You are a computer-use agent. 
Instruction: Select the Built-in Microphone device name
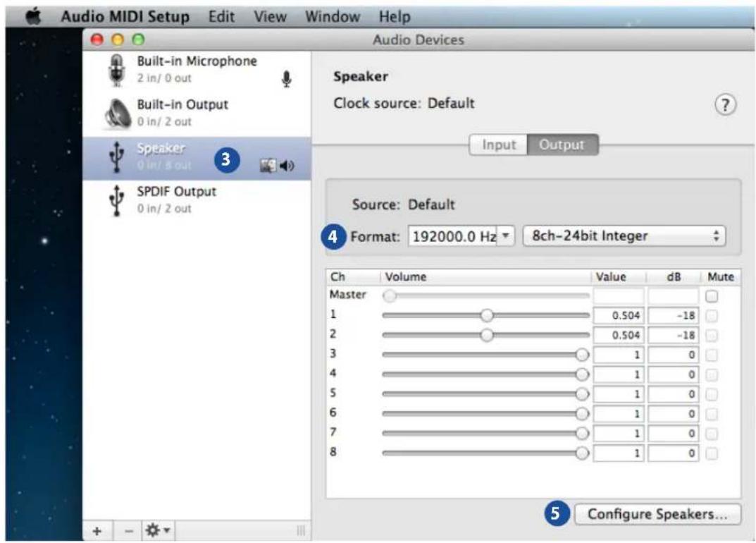tap(197, 61)
